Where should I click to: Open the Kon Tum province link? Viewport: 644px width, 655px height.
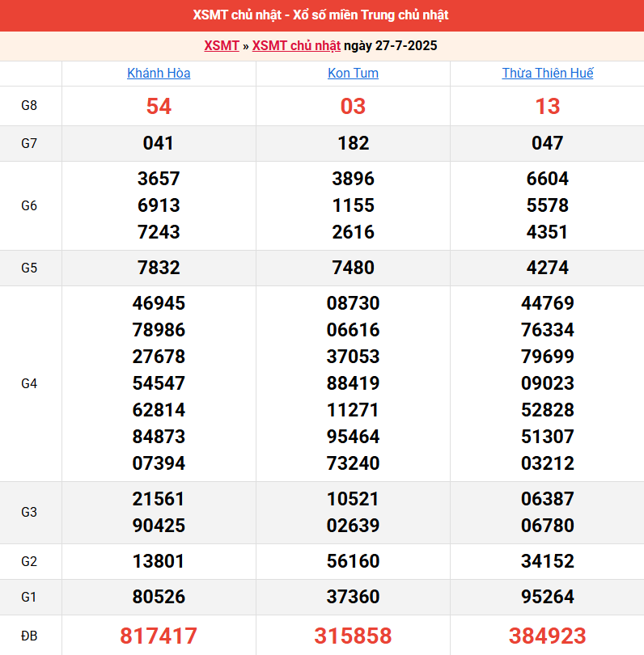click(353, 73)
